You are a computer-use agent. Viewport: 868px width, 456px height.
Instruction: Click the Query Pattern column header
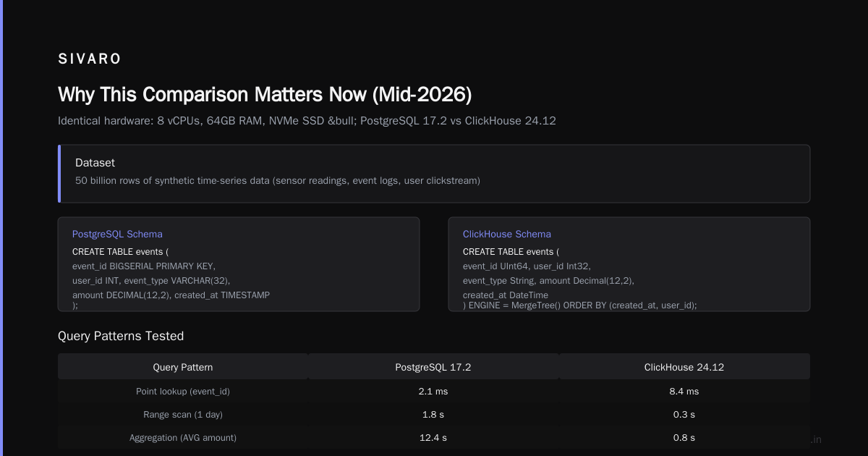pyautogui.click(x=183, y=367)
